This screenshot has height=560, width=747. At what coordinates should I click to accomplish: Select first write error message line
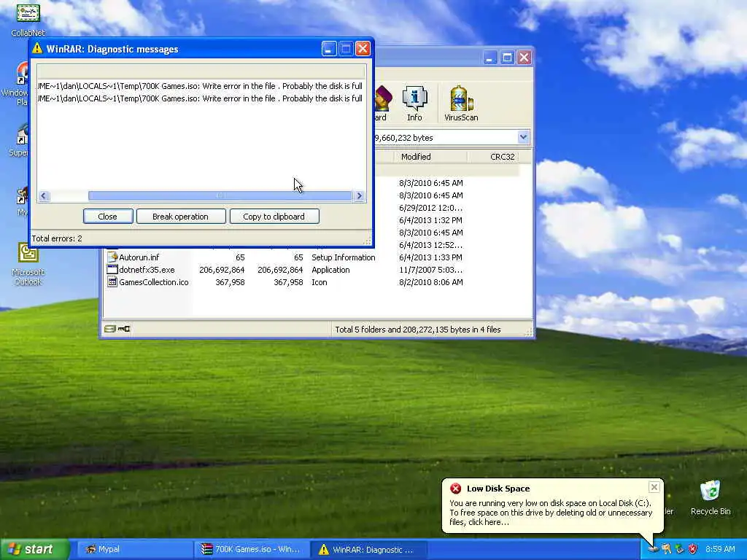(x=200, y=86)
